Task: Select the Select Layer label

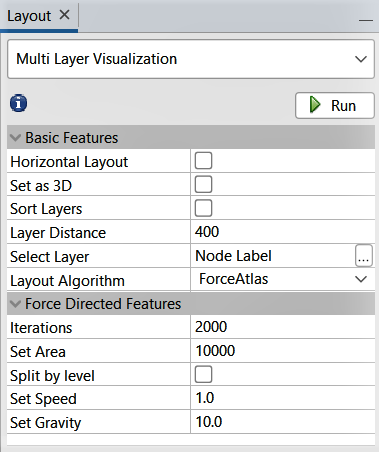Action: (x=50, y=257)
